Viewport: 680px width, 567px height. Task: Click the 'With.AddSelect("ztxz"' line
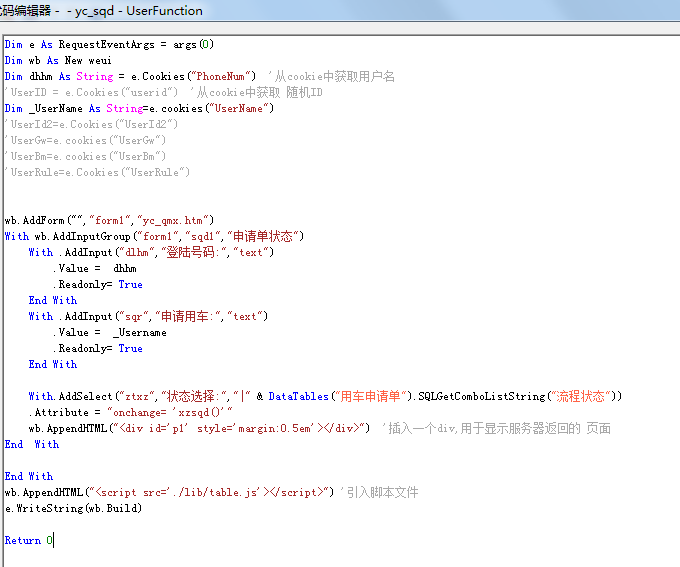point(325,396)
